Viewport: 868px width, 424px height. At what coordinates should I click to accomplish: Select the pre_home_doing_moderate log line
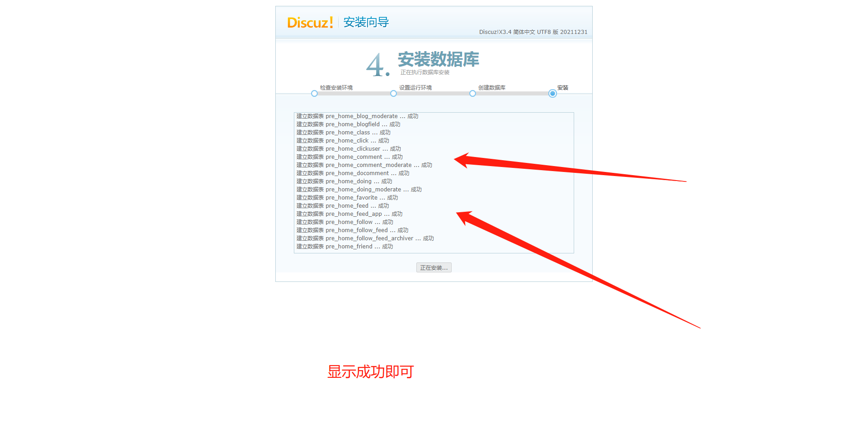click(359, 190)
